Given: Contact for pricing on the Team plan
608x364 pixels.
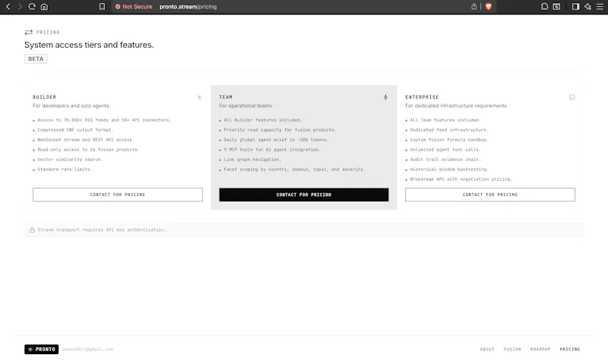Looking at the screenshot, I should click(303, 195).
